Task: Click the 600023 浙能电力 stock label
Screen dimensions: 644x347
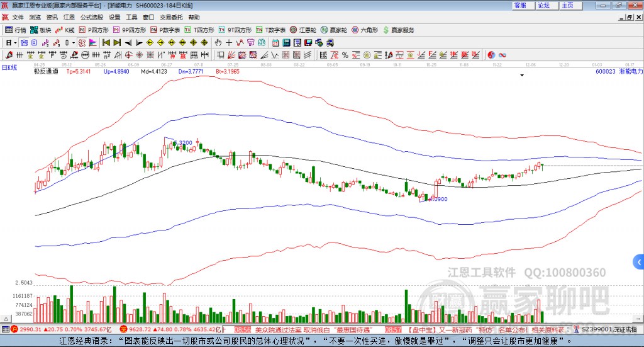Action: 619,71
